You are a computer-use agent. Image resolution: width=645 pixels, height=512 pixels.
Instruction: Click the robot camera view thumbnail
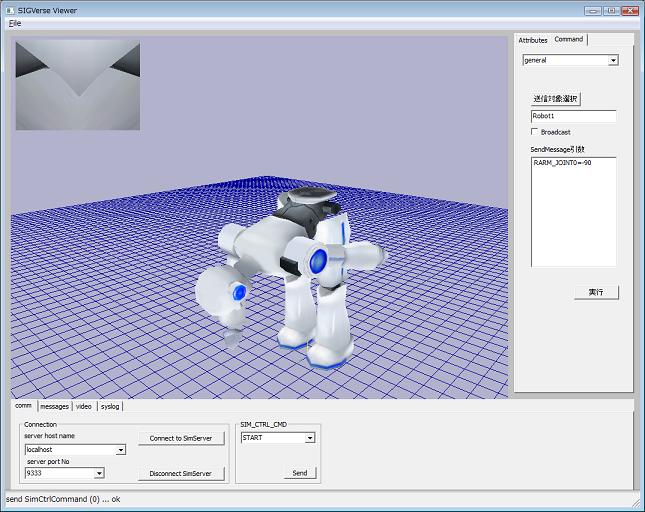tap(77, 85)
